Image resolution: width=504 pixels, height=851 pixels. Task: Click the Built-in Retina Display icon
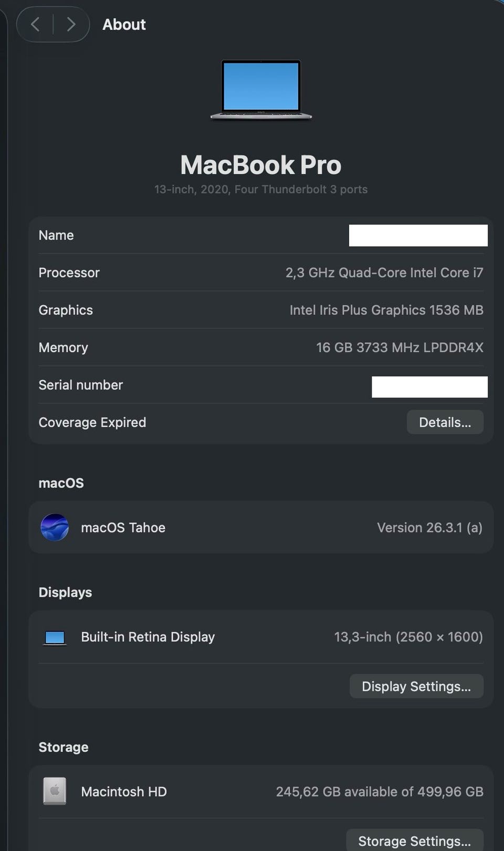tap(55, 637)
